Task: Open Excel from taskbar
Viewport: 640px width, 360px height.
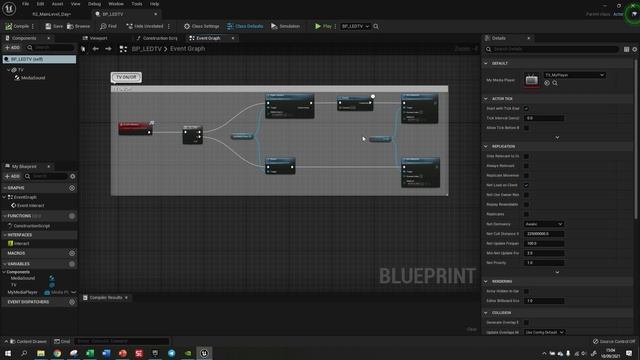Action: tap(90, 353)
